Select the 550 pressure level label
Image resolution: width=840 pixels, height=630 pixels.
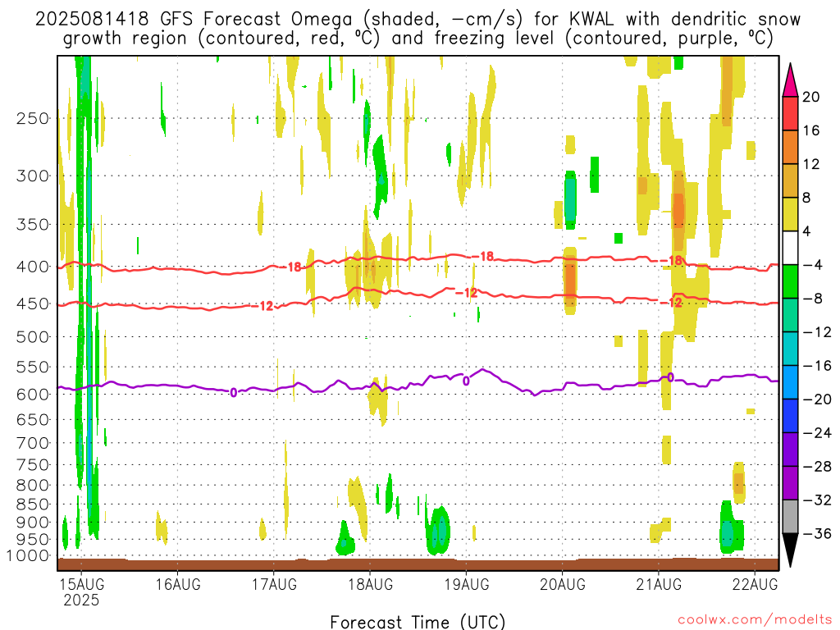pyautogui.click(x=33, y=367)
